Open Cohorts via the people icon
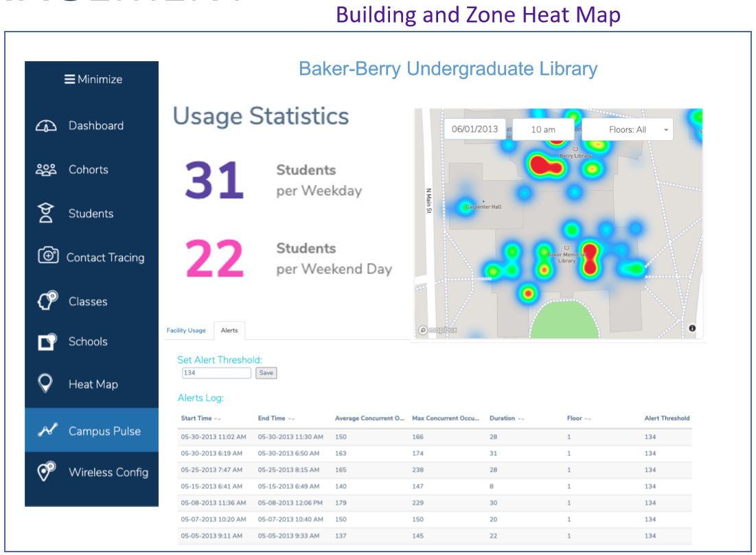The width and height of the screenshot is (756, 555). (x=46, y=170)
